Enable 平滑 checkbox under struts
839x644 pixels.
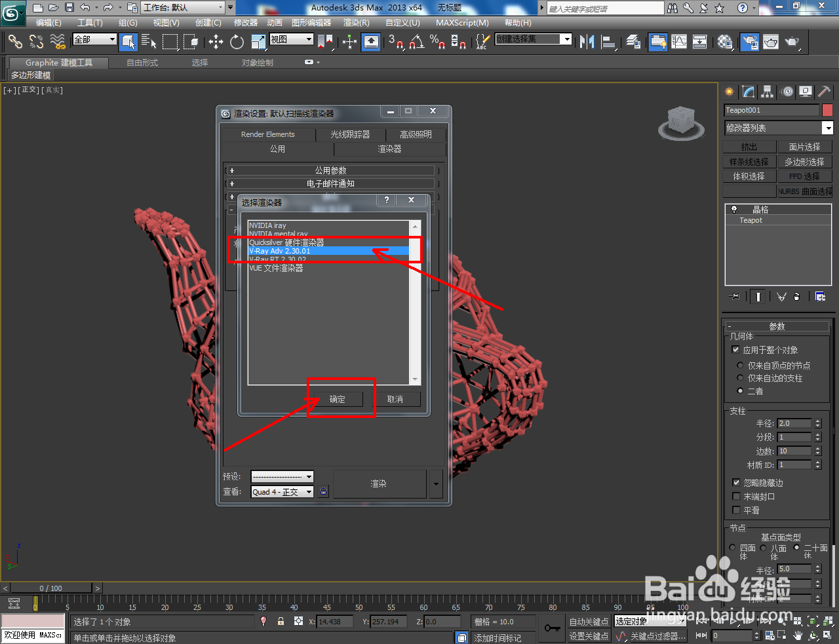pyautogui.click(x=736, y=510)
